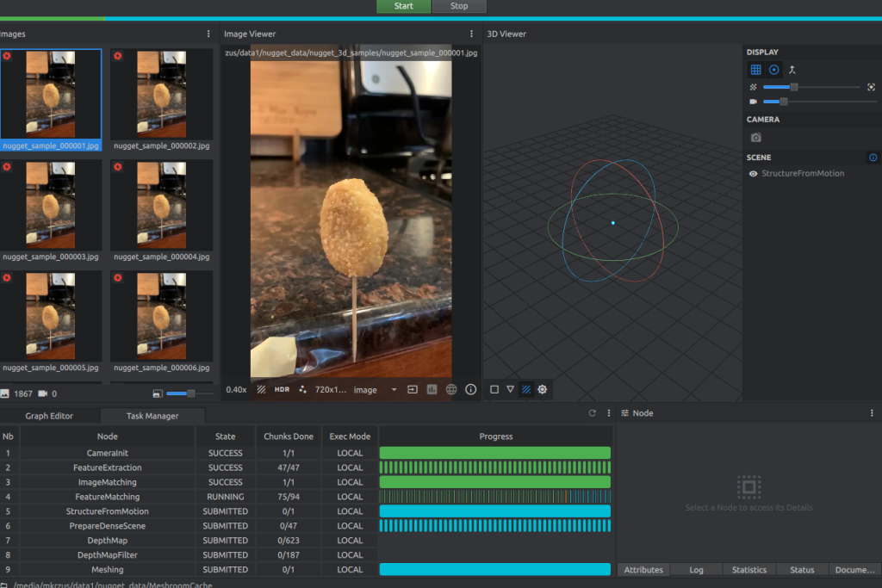Click the globe icon in Image Viewer toolbar
This screenshot has width=882, height=588.
pos(451,389)
